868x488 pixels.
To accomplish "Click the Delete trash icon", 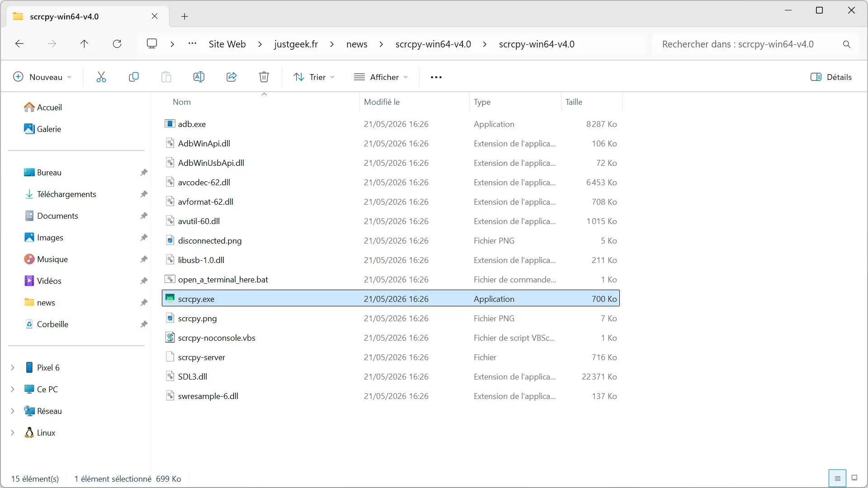I will tap(264, 77).
